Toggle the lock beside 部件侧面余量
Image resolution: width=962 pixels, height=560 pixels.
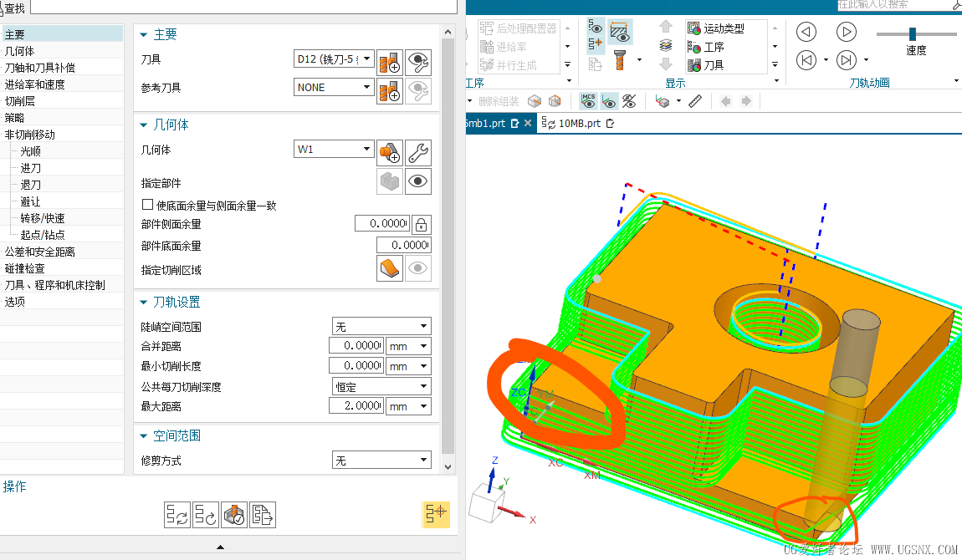tap(422, 224)
